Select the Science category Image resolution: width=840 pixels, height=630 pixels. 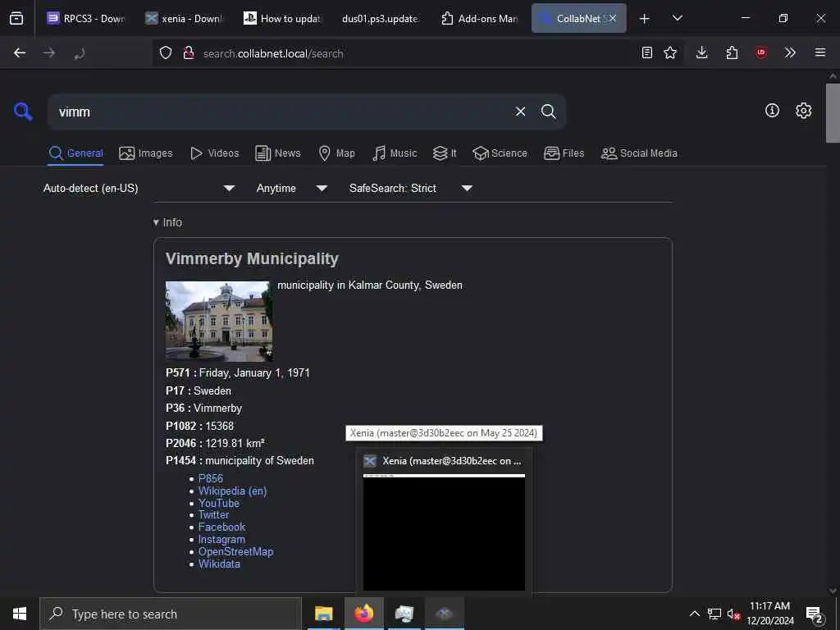pyautogui.click(x=500, y=153)
